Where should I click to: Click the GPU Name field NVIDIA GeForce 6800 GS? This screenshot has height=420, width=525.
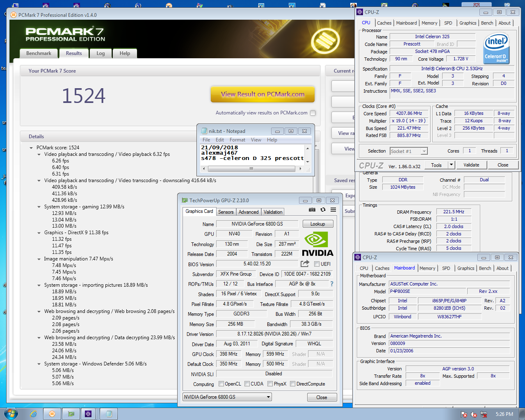click(x=257, y=224)
